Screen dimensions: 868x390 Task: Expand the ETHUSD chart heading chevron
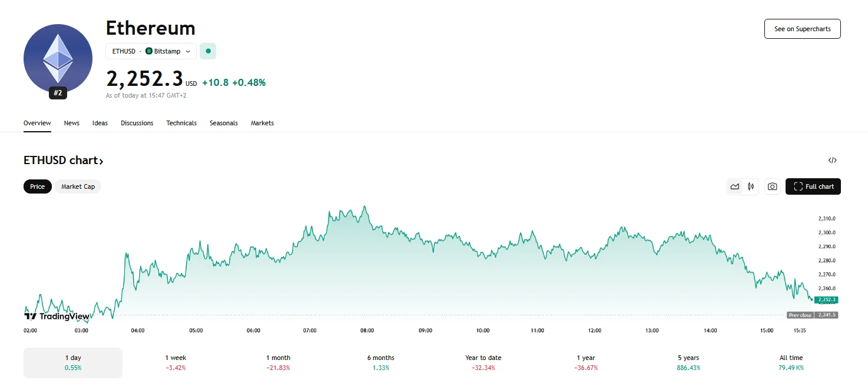pos(101,161)
